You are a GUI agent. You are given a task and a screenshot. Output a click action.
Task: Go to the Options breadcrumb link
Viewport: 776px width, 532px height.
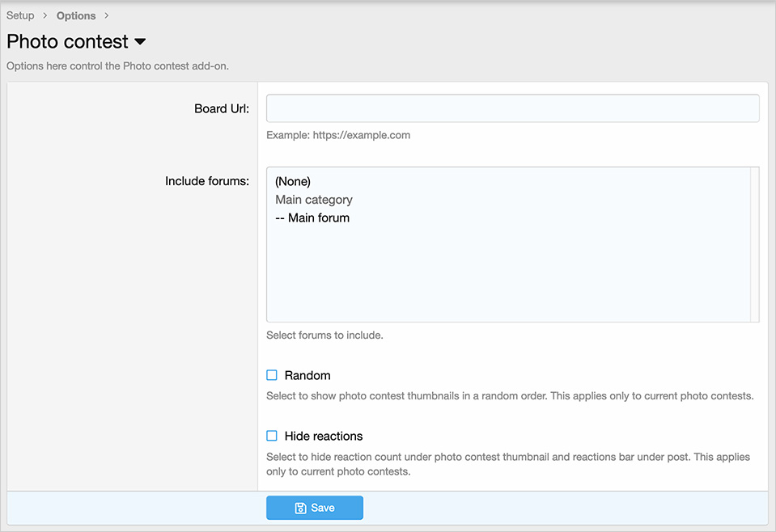pos(76,15)
